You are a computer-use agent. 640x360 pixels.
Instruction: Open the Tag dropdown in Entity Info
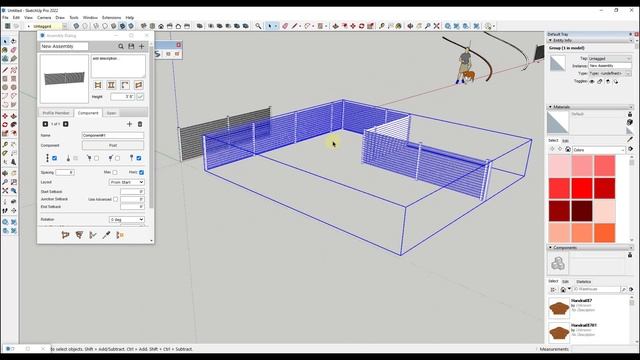610,59
